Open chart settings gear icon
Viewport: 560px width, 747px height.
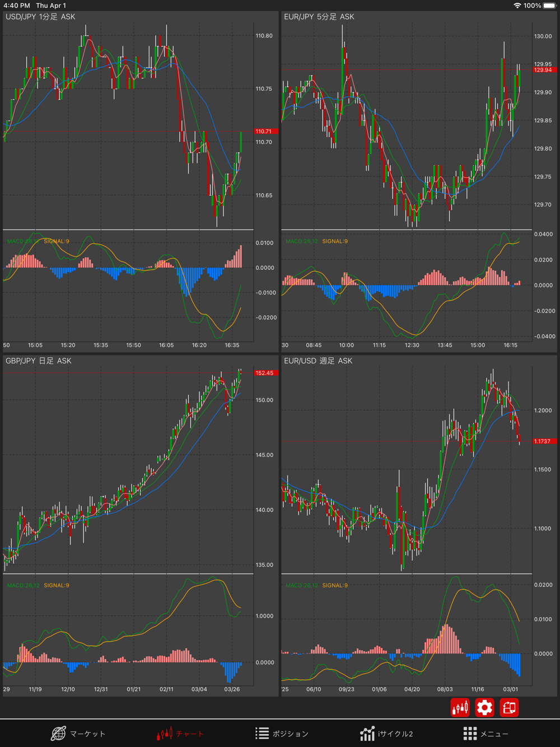484,708
